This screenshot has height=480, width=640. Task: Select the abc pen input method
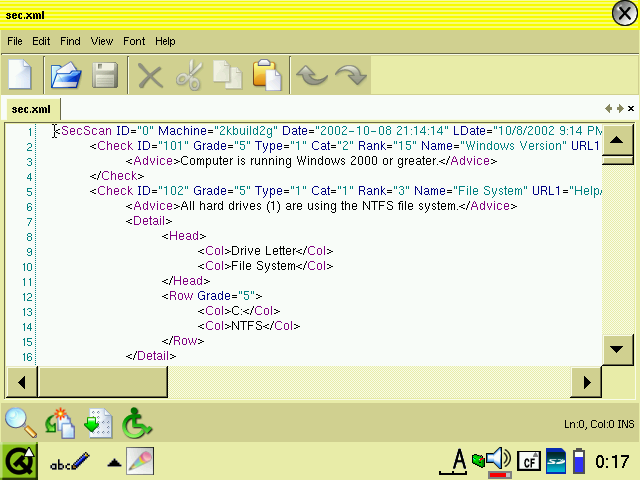pos(69,462)
